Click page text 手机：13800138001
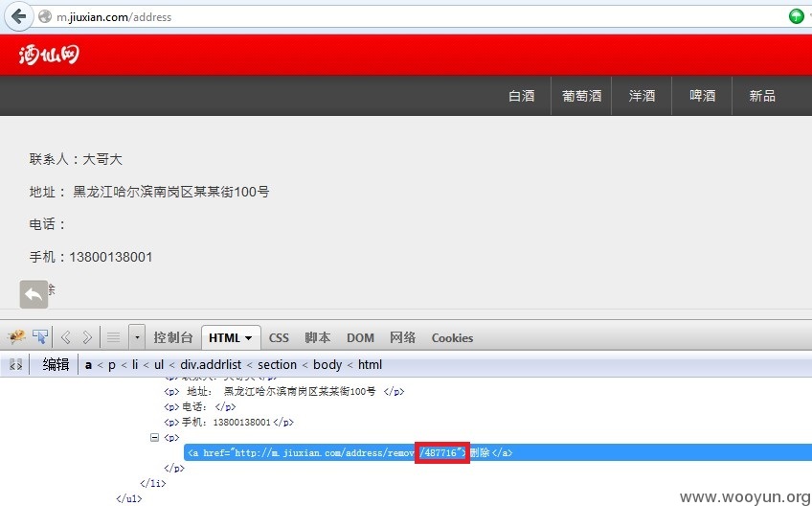 [x=91, y=257]
